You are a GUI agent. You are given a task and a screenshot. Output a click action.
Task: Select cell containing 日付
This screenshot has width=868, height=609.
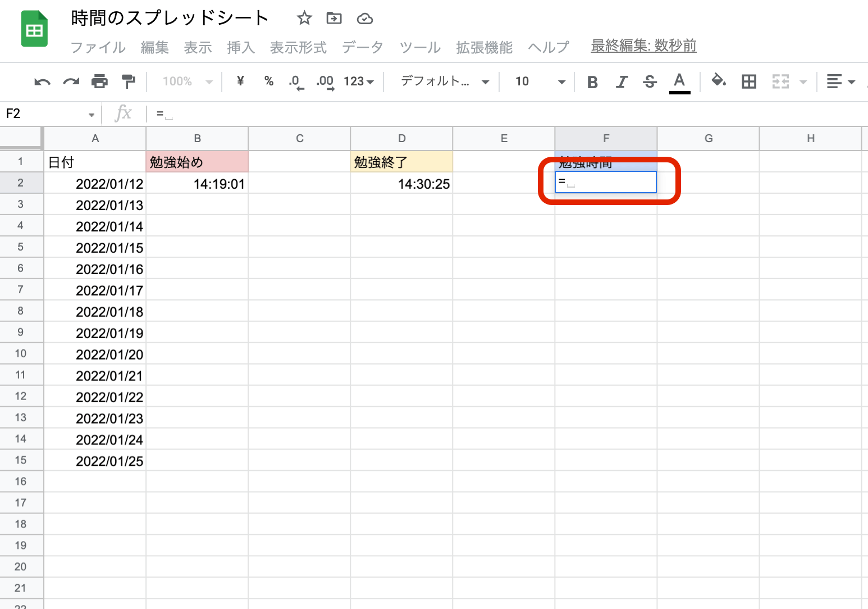click(95, 162)
